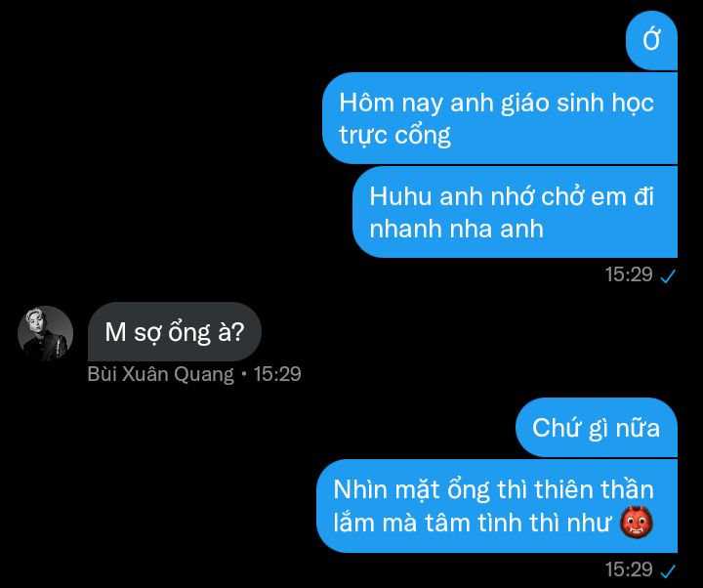Screen dimensions: 703x588
Task: Click the question mark in "M sợ ổng à?"
Action: coord(238,332)
